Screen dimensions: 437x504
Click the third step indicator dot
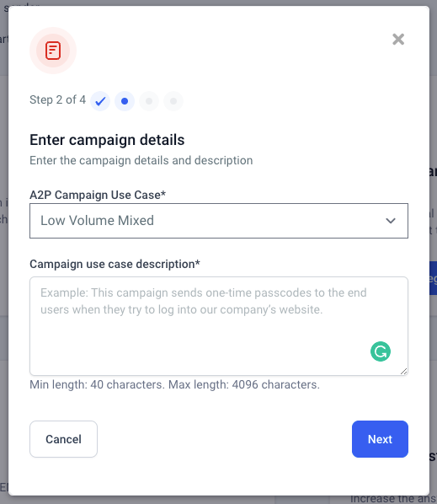tap(149, 101)
